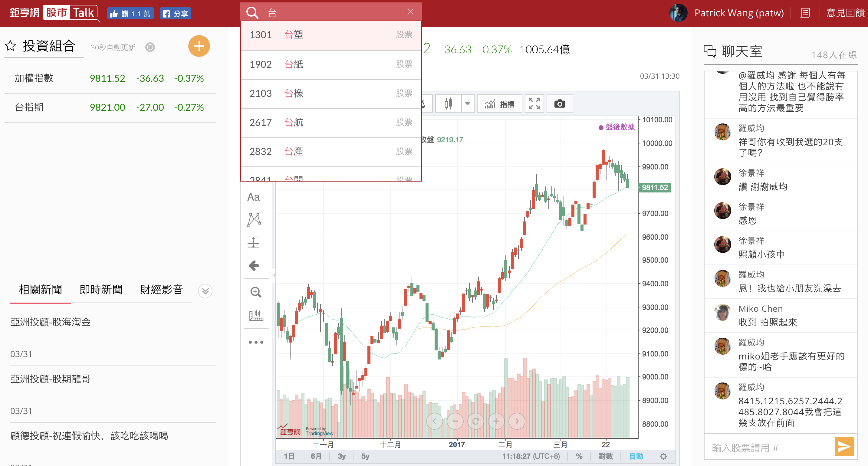Select the 3y time range
The height and width of the screenshot is (466, 868).
click(x=342, y=456)
